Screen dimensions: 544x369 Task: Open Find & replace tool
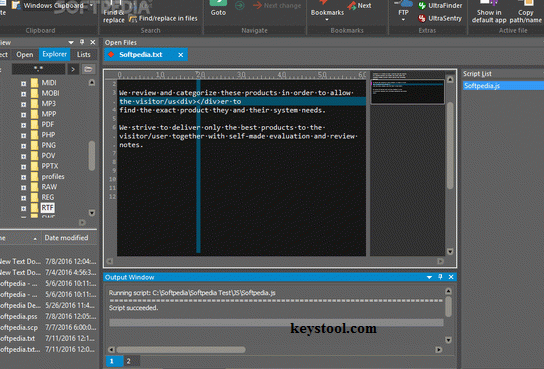113,13
